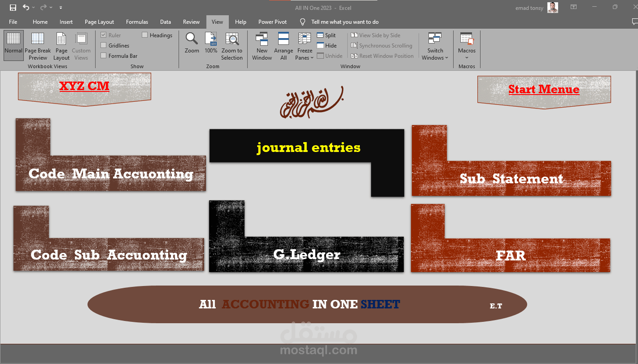Click Arrange All windows

(x=284, y=46)
